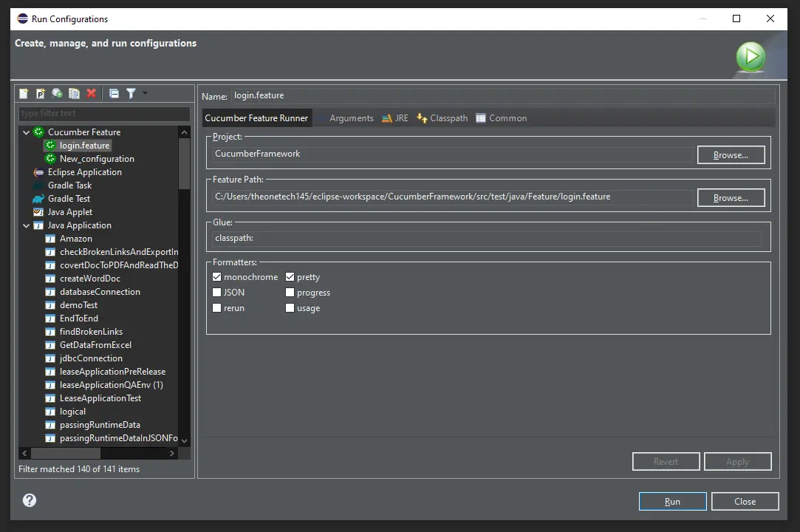Collapse the Java Application tree node
The width and height of the screenshot is (800, 532).
(x=25, y=225)
